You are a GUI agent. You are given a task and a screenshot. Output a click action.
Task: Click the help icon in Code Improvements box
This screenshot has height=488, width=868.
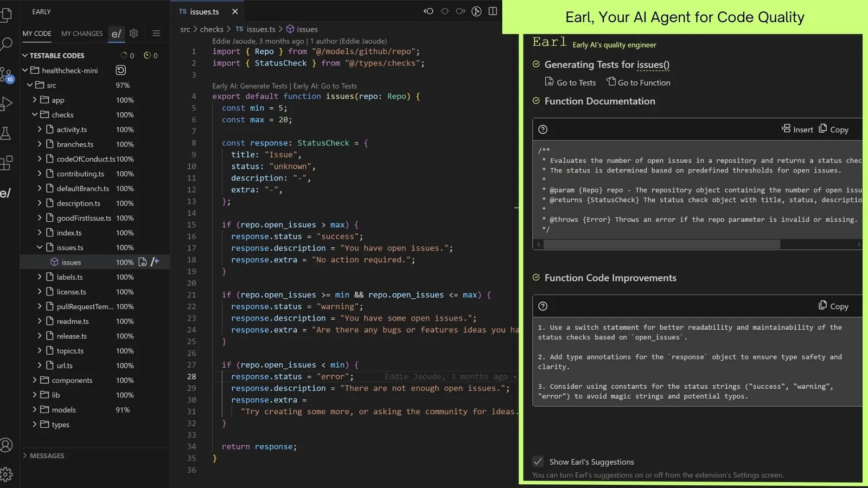[542, 306]
